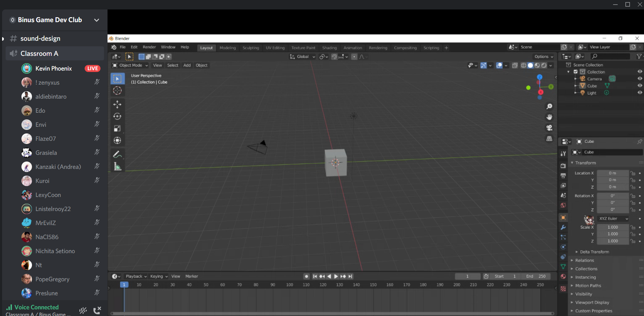Image resolution: width=644 pixels, height=316 pixels.
Task: Select the Move tool in the viewport toolbar
Action: [x=118, y=104]
